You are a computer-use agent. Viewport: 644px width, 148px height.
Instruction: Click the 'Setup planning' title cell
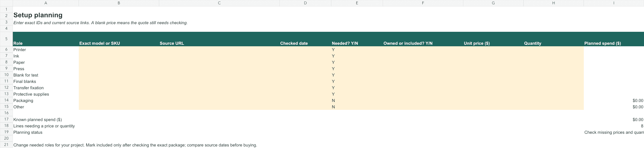coord(38,15)
